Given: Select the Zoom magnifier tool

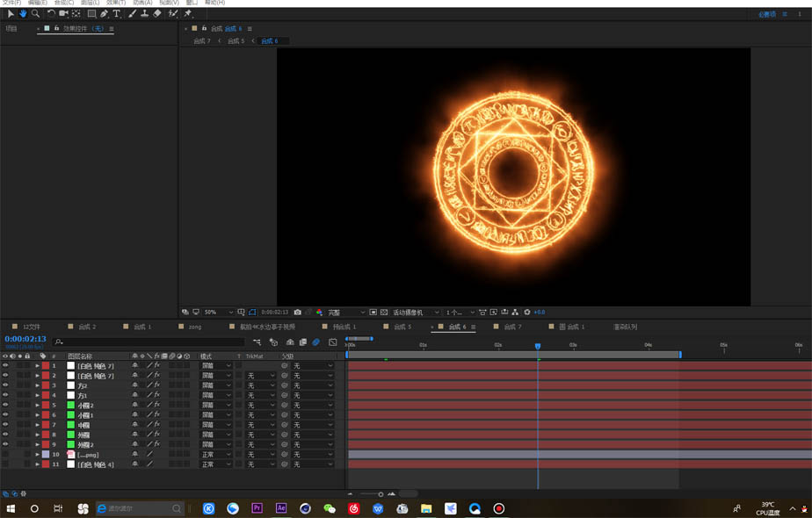Looking at the screenshot, I should coord(35,14).
